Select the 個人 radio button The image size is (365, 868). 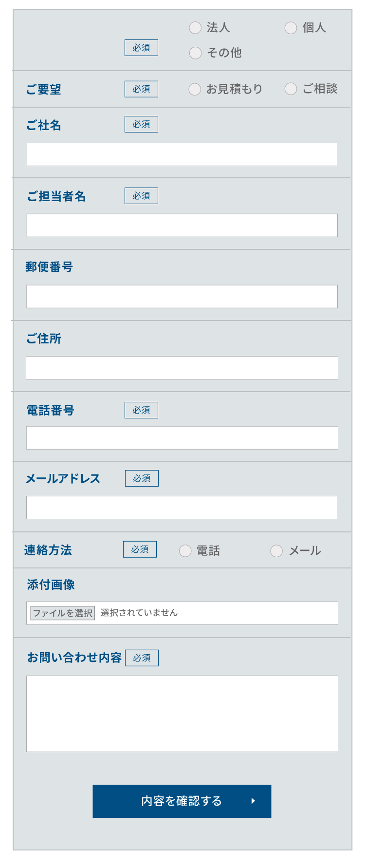[x=291, y=28]
